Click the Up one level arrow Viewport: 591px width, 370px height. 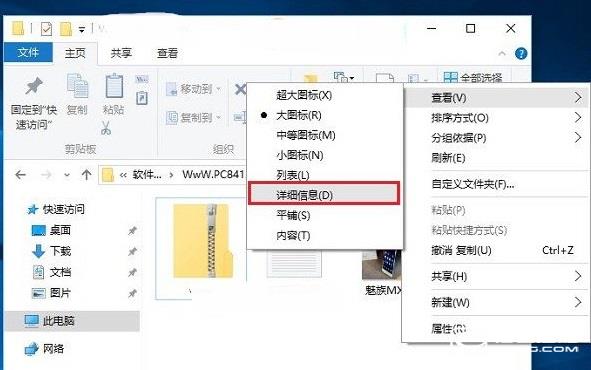click(86, 174)
